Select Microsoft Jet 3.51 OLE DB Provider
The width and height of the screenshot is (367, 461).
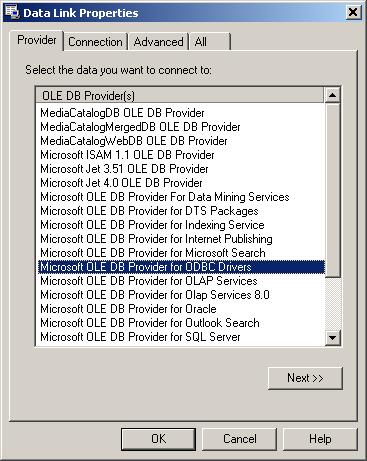click(x=181, y=169)
